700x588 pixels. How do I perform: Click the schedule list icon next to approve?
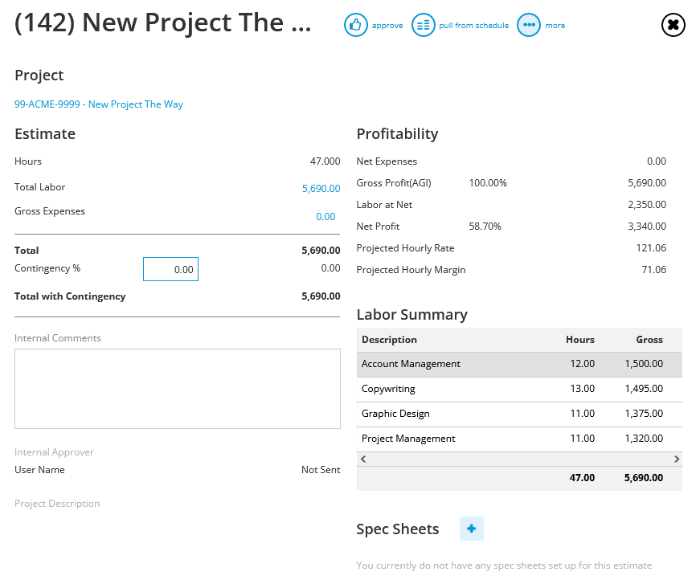coord(424,25)
